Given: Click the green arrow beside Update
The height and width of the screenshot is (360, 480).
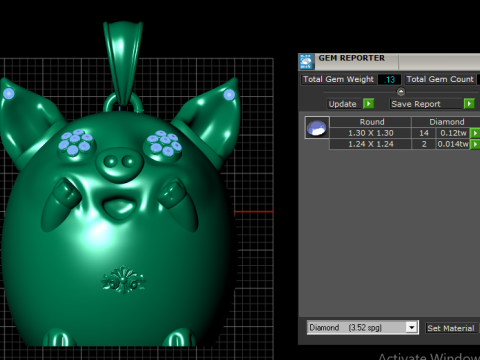Looking at the screenshot, I should pos(368,104).
